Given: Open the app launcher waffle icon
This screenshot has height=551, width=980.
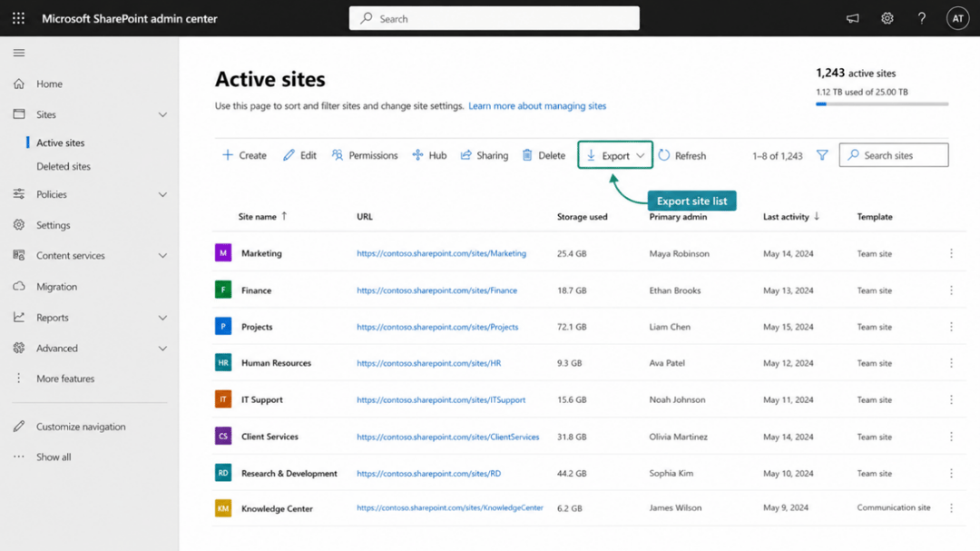Looking at the screenshot, I should click(x=19, y=18).
